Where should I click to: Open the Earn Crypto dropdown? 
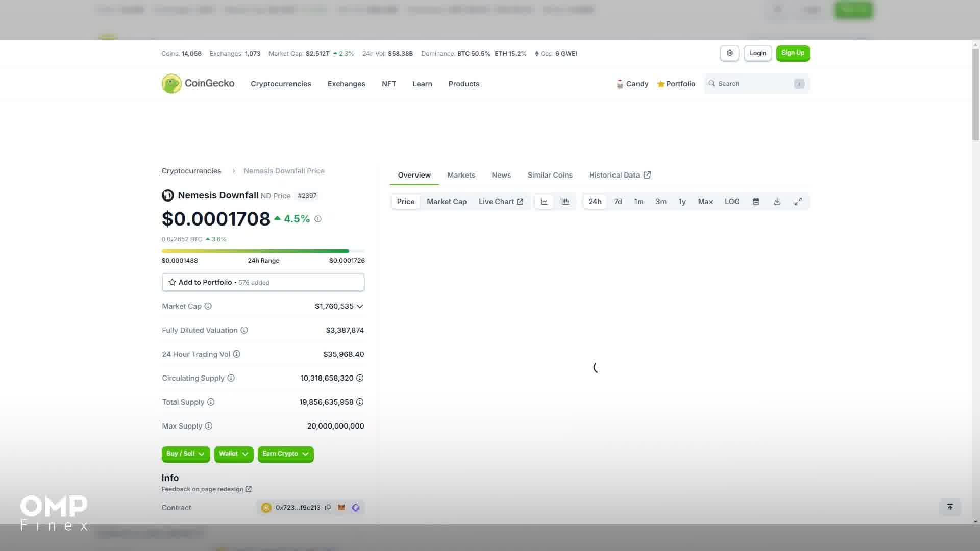click(285, 454)
